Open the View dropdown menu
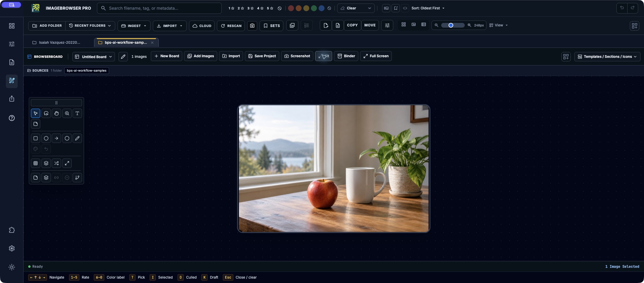 (x=499, y=25)
